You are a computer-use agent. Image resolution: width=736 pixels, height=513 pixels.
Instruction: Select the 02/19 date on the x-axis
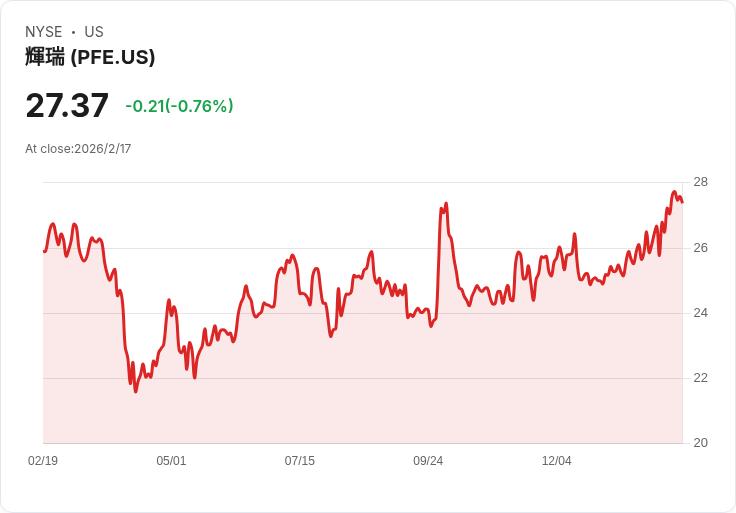(43, 461)
